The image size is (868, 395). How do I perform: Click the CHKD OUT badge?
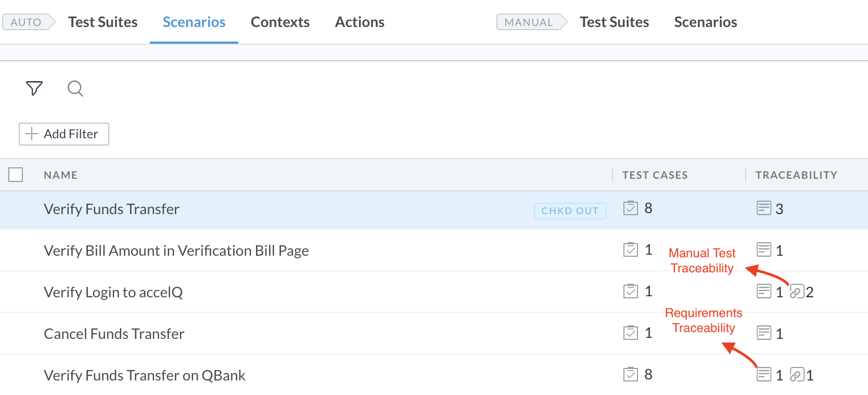point(570,210)
